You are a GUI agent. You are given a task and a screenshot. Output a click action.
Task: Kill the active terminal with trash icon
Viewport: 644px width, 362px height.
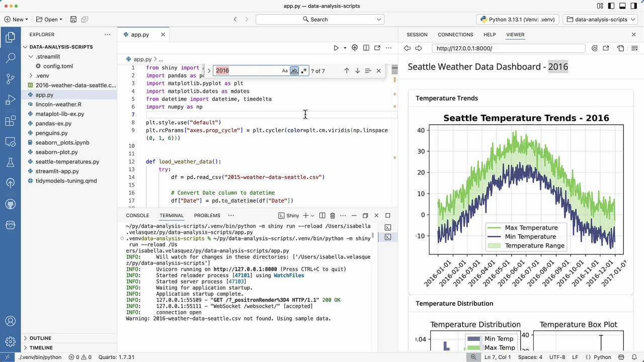pos(332,216)
